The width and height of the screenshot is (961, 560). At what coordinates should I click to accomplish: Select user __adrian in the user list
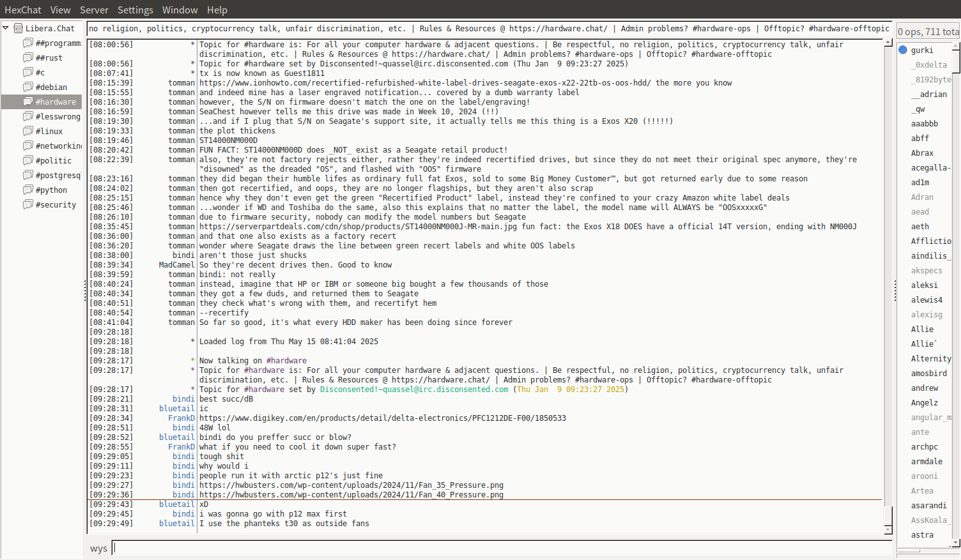[929, 94]
